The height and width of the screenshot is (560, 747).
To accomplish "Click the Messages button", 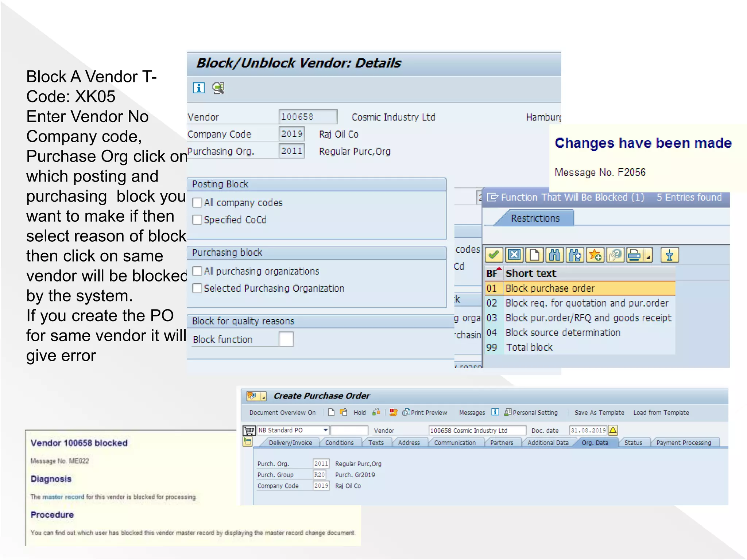I will click(472, 412).
